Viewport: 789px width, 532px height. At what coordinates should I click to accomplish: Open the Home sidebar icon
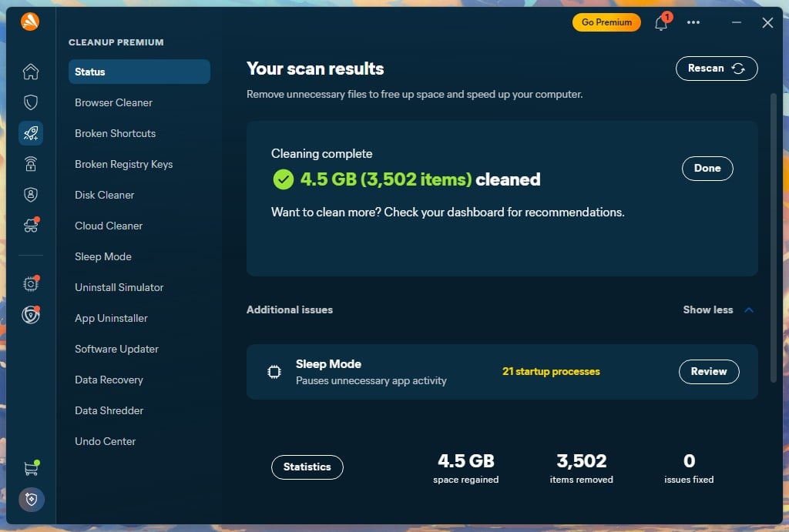click(x=31, y=72)
